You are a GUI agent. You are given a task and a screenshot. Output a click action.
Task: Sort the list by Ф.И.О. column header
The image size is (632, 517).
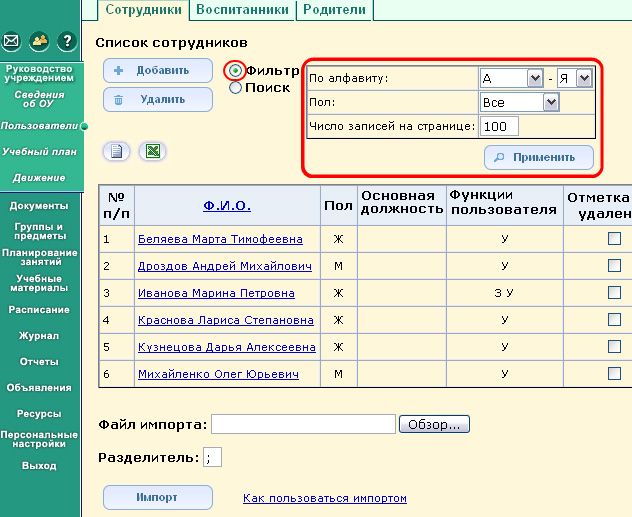tap(226, 205)
